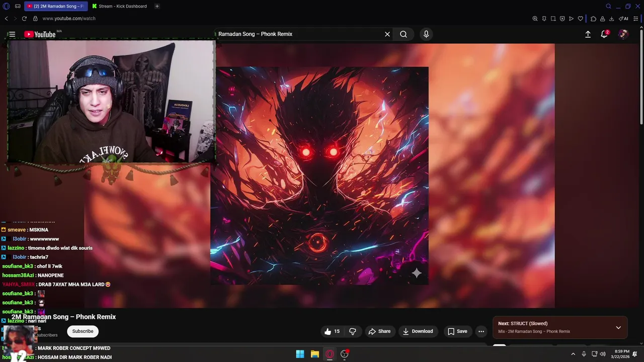Click the sparkle icon on the artwork
The image size is (644, 362).
[x=417, y=273]
